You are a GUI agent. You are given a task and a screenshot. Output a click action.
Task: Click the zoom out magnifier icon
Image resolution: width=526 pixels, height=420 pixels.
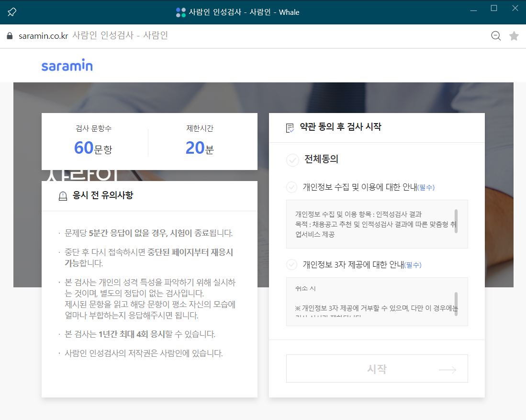496,35
